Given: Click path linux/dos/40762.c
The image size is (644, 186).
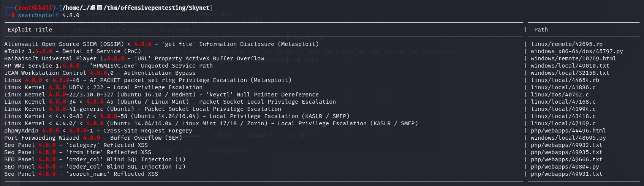Looking at the screenshot, I should coord(560,95).
